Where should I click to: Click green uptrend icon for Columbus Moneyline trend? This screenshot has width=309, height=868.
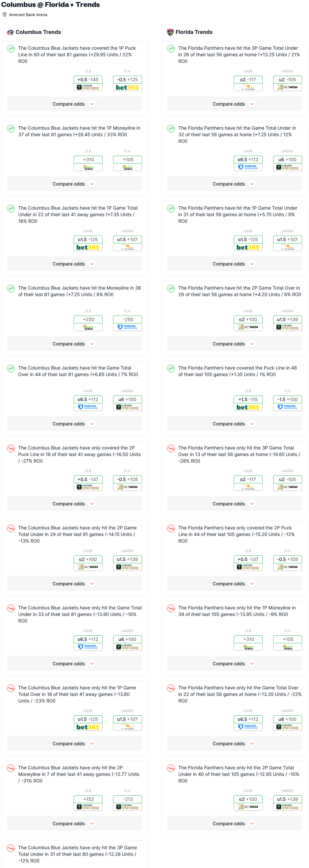[11, 289]
